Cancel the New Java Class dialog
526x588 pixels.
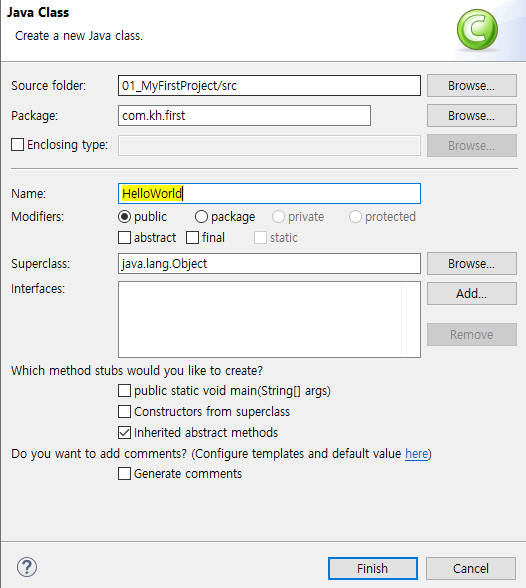click(x=471, y=568)
